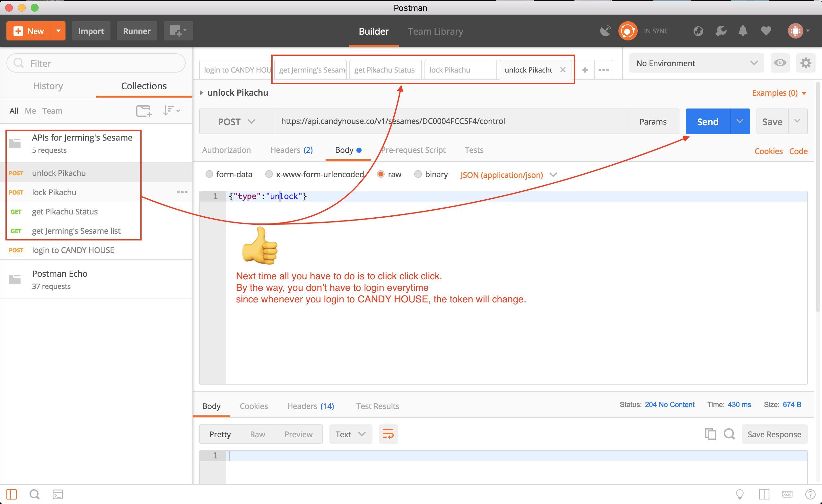
Task: Open the New button dropdown arrow
Action: (58, 31)
